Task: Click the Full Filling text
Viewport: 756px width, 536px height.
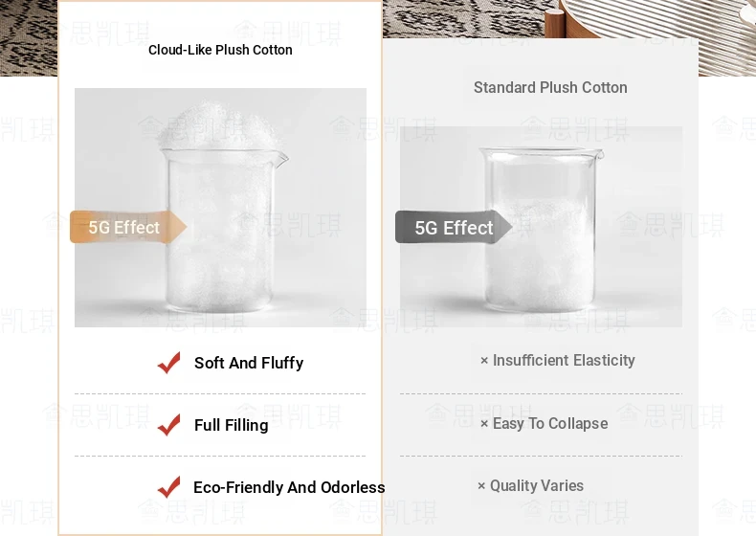Action: click(x=231, y=425)
